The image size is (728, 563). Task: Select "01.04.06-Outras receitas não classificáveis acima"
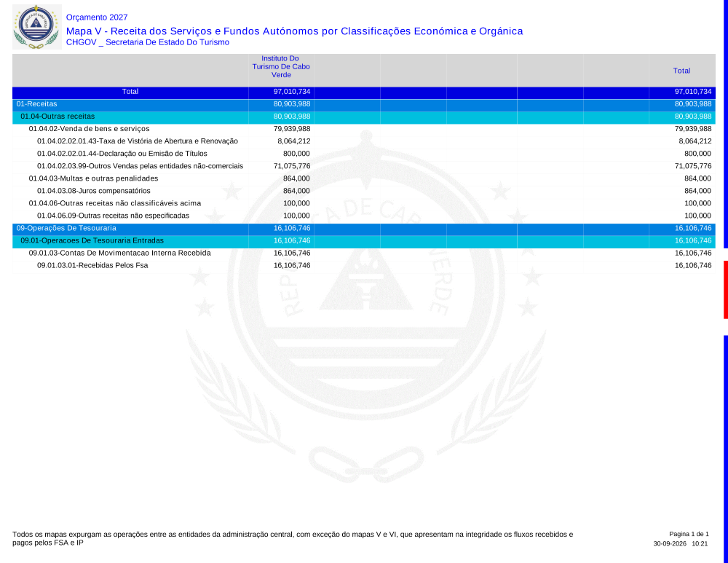(115, 203)
